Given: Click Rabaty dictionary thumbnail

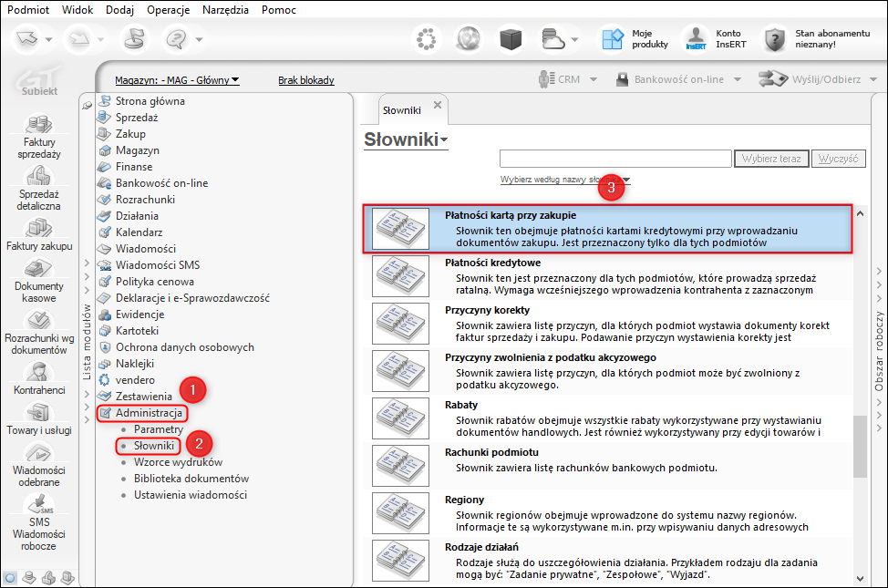Looking at the screenshot, I should pos(400,418).
